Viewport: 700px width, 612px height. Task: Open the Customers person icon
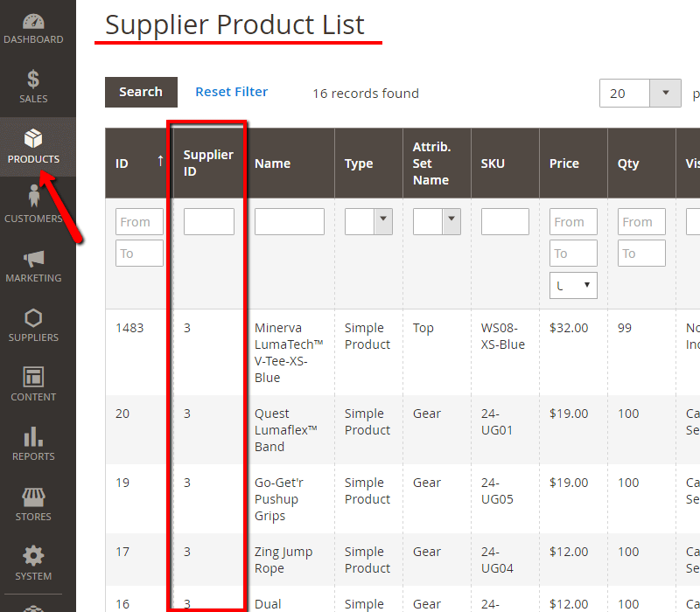(x=33, y=198)
